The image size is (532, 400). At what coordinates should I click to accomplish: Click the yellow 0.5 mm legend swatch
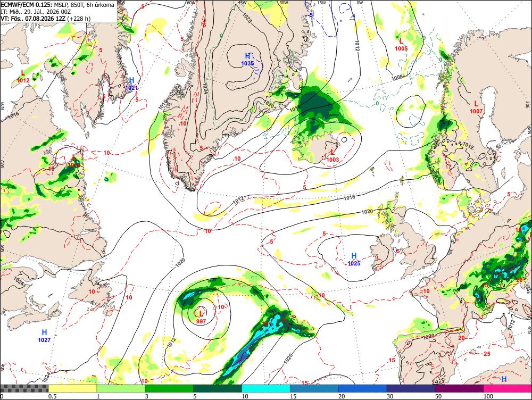[72, 388]
